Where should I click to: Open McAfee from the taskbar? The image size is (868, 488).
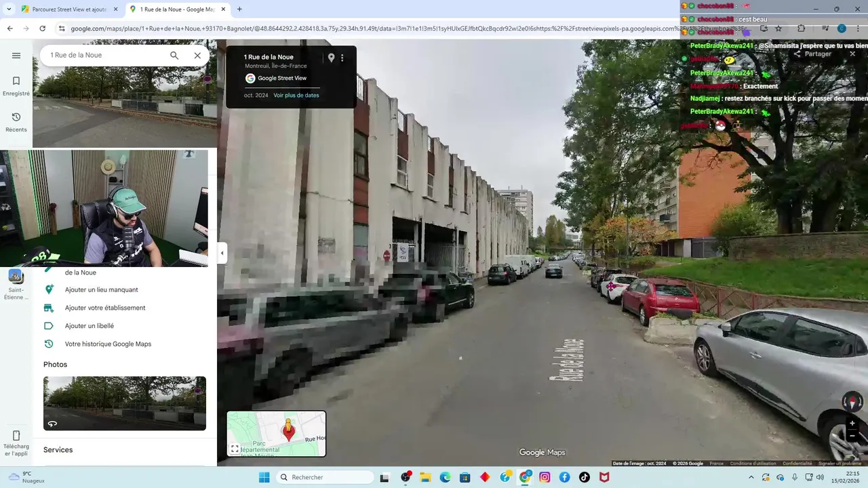[604, 477]
